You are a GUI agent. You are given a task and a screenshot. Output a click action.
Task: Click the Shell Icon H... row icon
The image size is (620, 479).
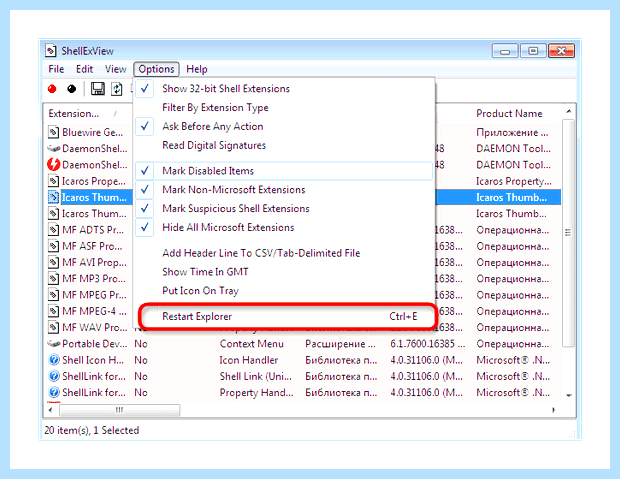tap(53, 360)
